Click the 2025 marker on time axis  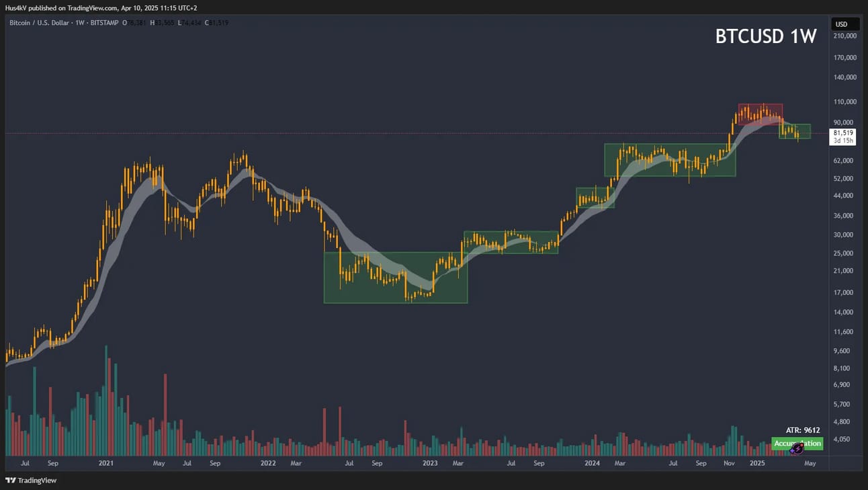coord(757,463)
